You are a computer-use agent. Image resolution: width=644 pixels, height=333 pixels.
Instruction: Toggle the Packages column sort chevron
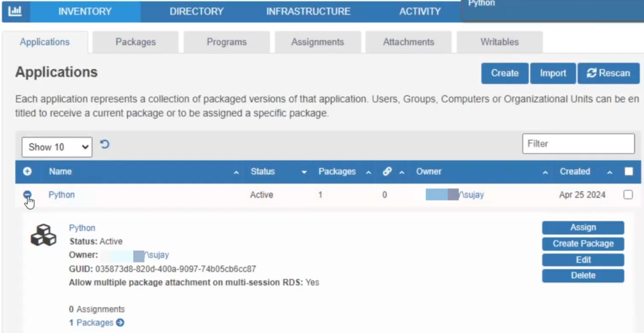(368, 173)
